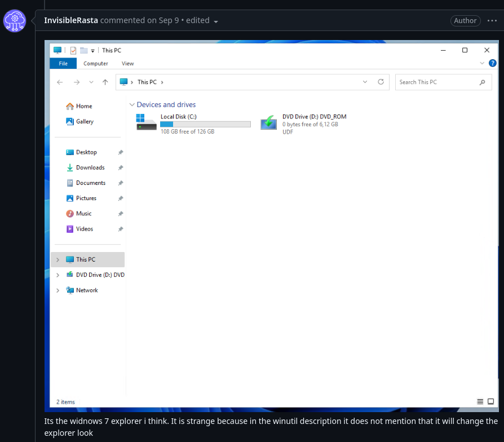Switch to details view from the status bar
This screenshot has width=504, height=442.
(479, 401)
